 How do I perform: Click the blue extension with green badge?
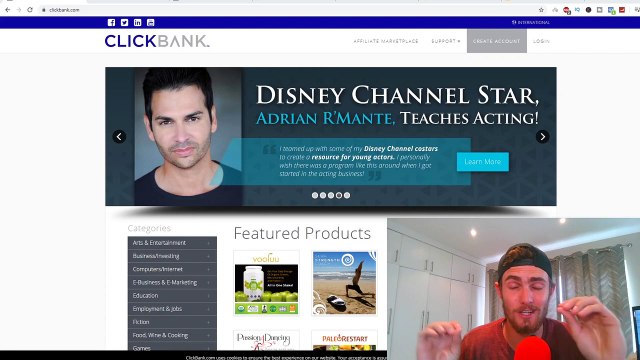coord(611,10)
